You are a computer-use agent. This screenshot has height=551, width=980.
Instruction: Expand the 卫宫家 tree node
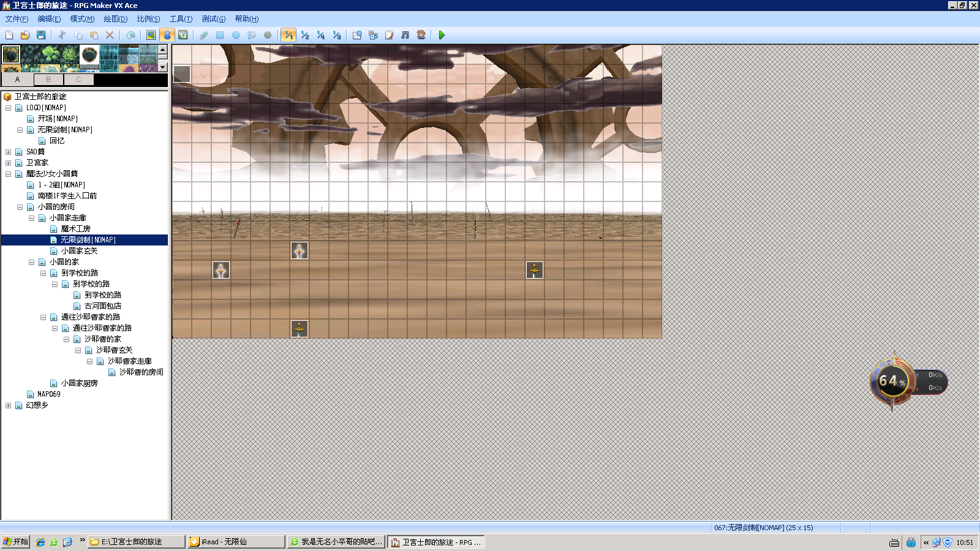coord(8,163)
